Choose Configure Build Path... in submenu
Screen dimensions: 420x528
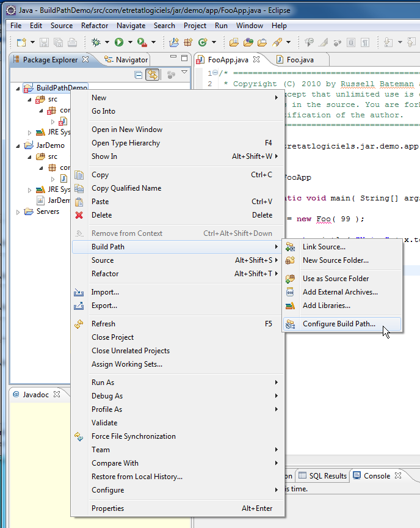tap(342, 324)
